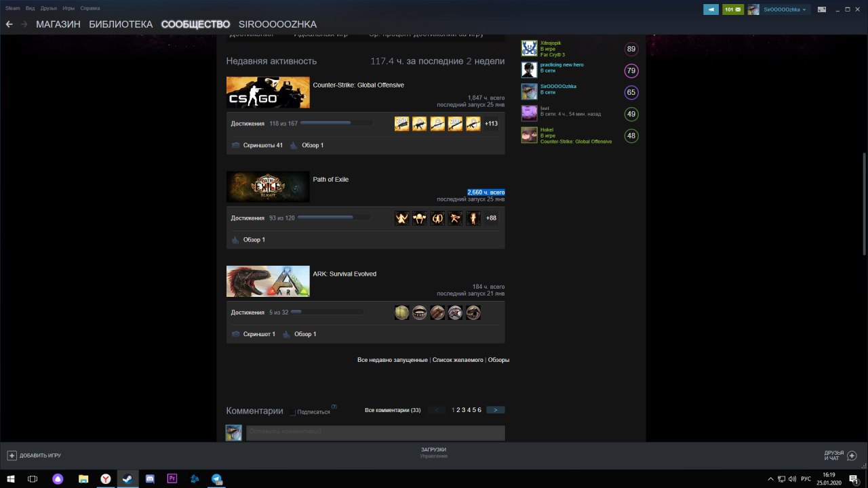This screenshot has width=868, height=488.
Task: Open the first ARK achievement icon
Action: coord(402,312)
